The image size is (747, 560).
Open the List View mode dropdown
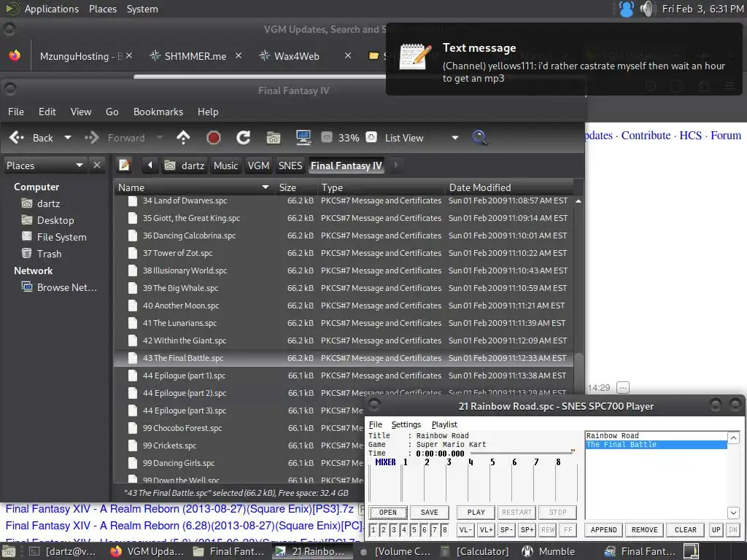coord(422,138)
